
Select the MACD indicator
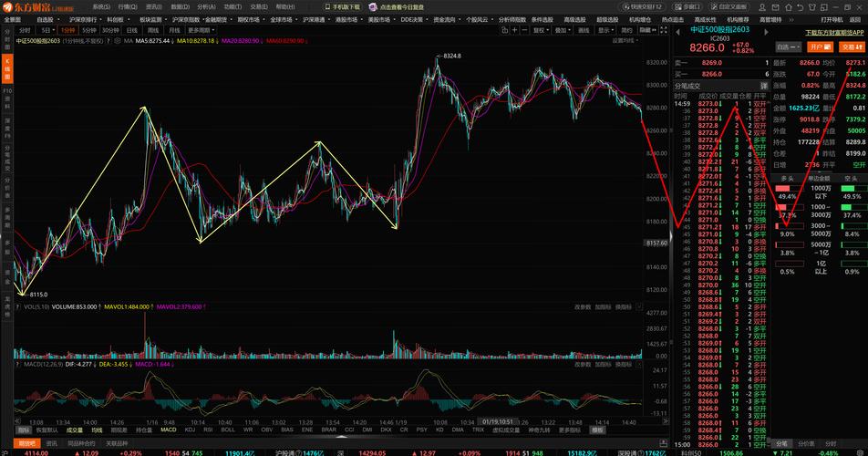coord(169,429)
